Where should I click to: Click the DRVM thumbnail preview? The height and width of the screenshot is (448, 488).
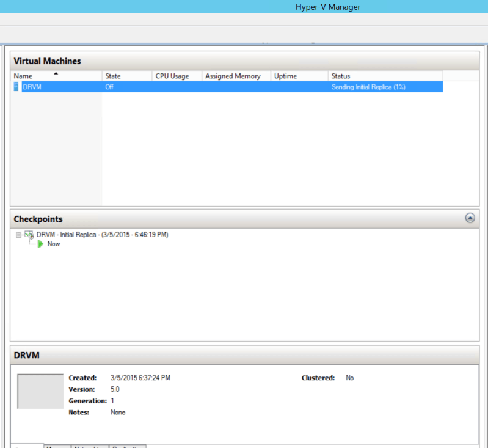click(40, 391)
